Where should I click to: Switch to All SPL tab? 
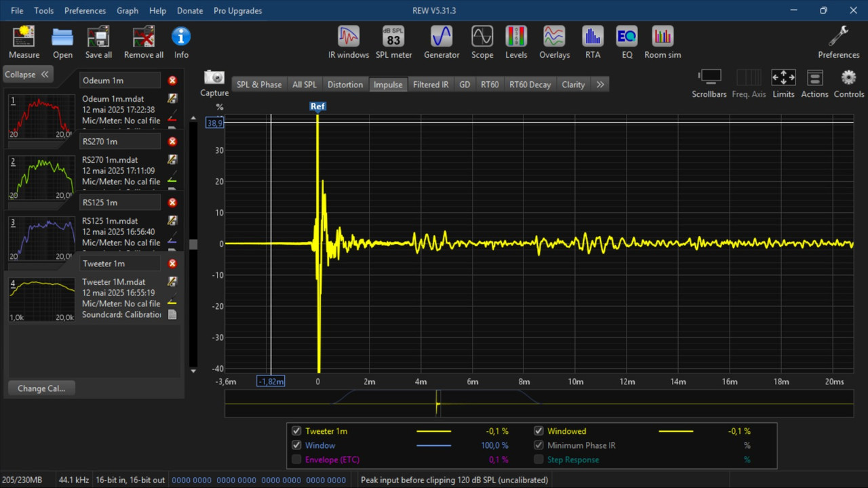[304, 85]
